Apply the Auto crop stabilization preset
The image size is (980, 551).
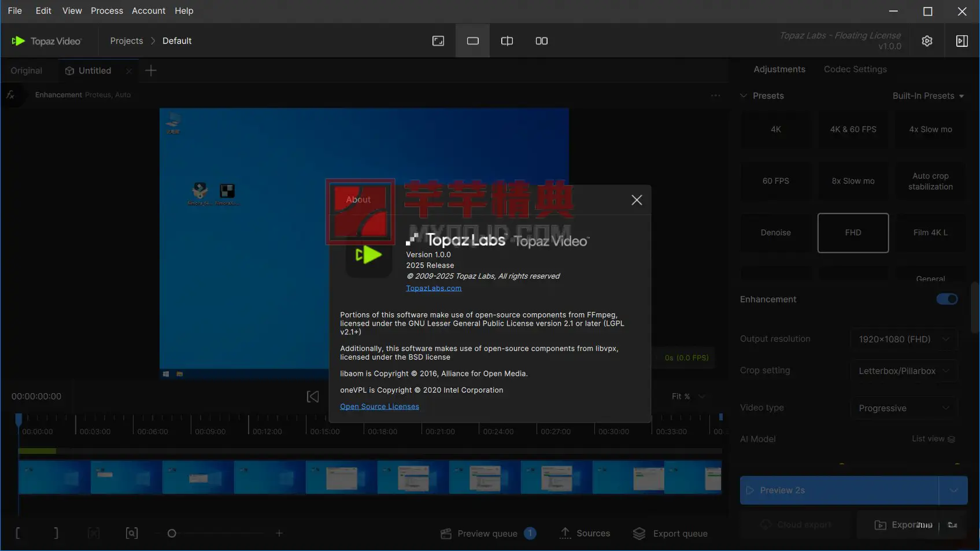click(x=930, y=181)
